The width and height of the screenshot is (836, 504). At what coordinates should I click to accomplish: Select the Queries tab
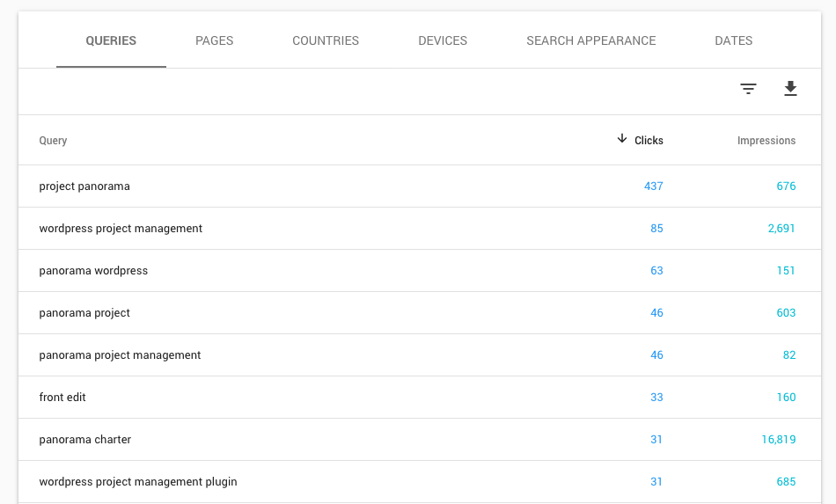111,40
